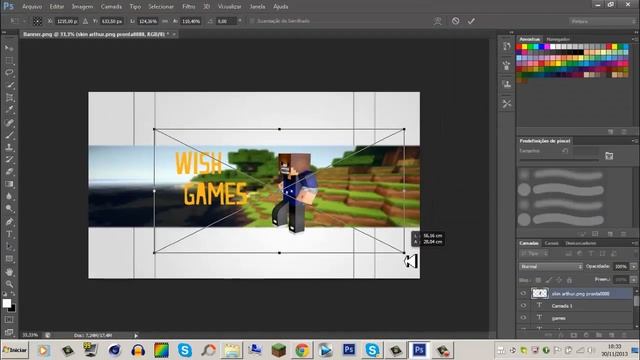Select the Brush tool
This screenshot has height=360, width=640.
(9, 135)
